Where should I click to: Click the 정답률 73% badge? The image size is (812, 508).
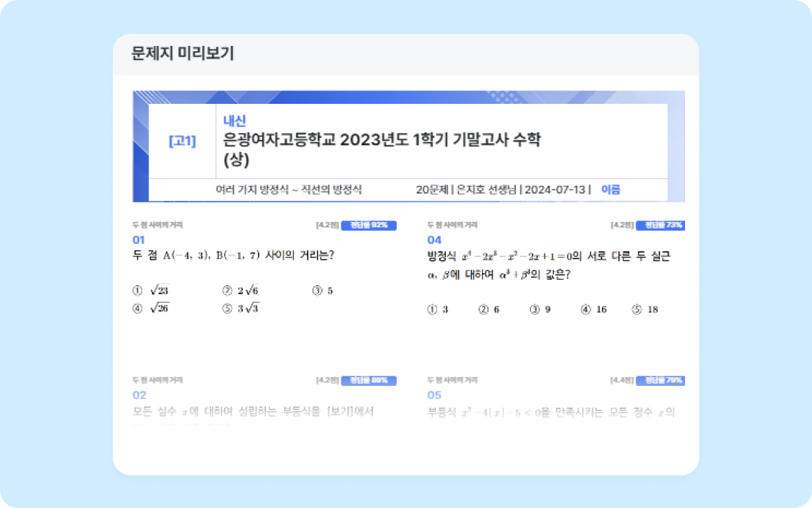(659, 225)
